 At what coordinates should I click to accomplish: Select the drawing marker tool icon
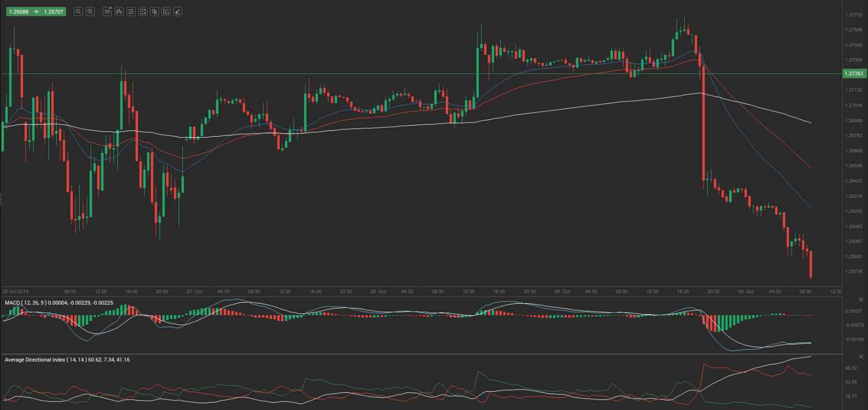(x=178, y=12)
